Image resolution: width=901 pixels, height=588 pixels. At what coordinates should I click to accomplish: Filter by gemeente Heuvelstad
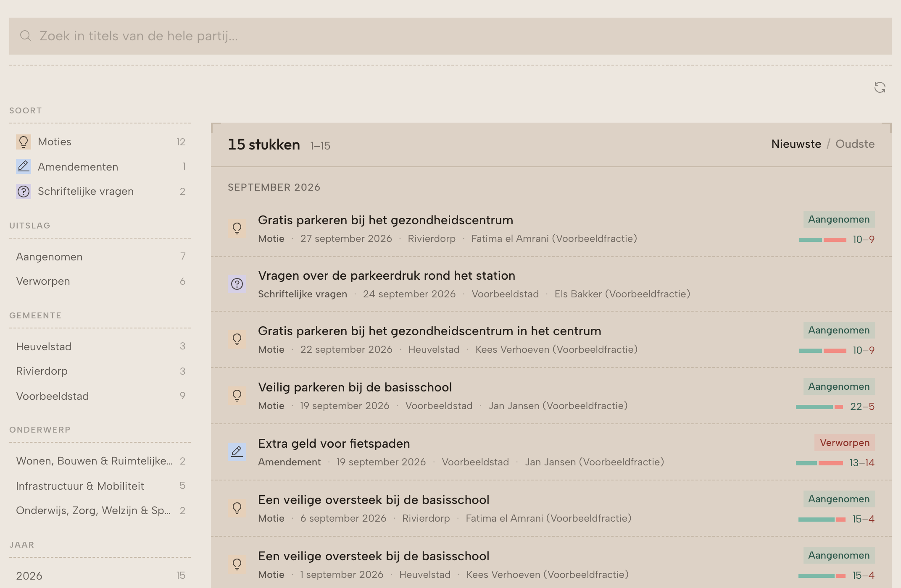[x=100, y=346]
